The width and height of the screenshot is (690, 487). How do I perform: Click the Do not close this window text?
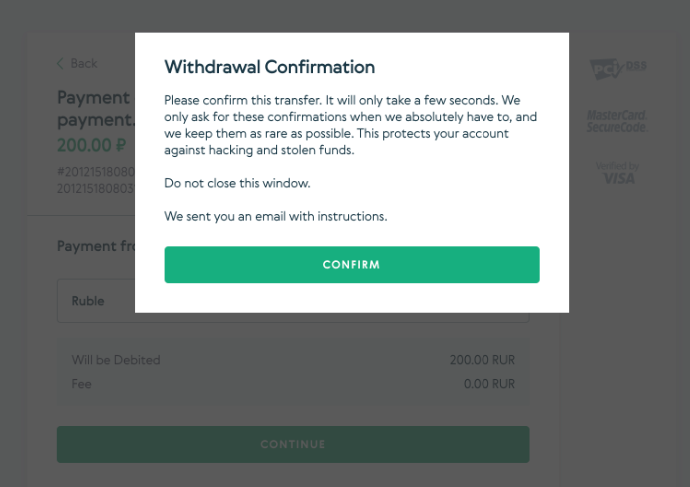point(237,183)
